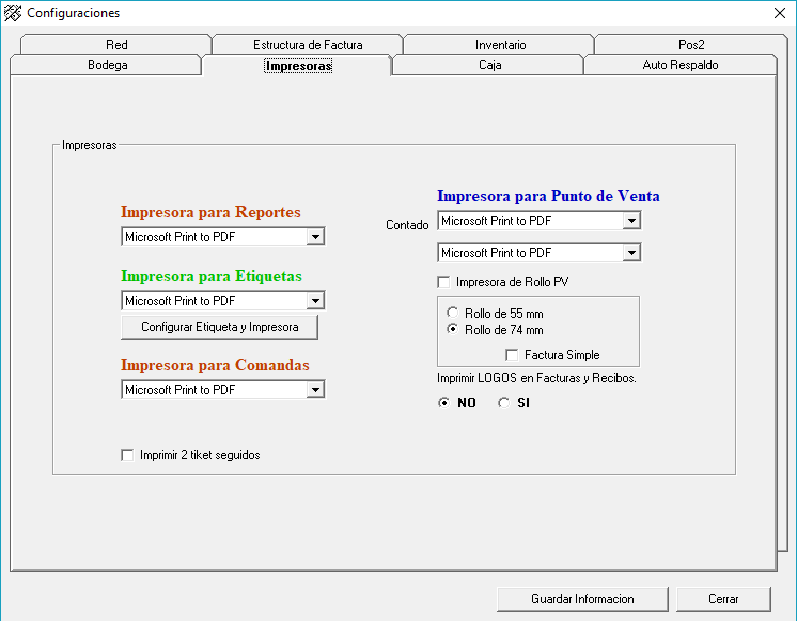Toggle Imprimir 2 tiket seguidos checkbox
The width and height of the screenshot is (799, 621).
127,455
